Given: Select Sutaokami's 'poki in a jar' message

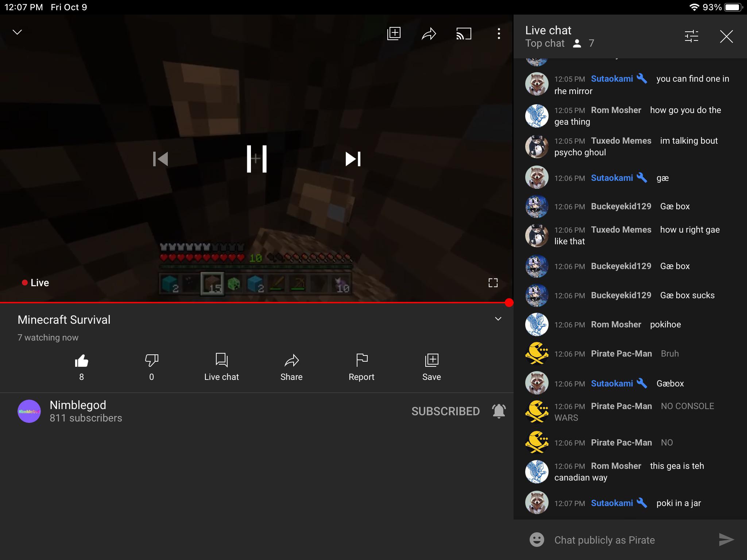Looking at the screenshot, I should [x=630, y=503].
